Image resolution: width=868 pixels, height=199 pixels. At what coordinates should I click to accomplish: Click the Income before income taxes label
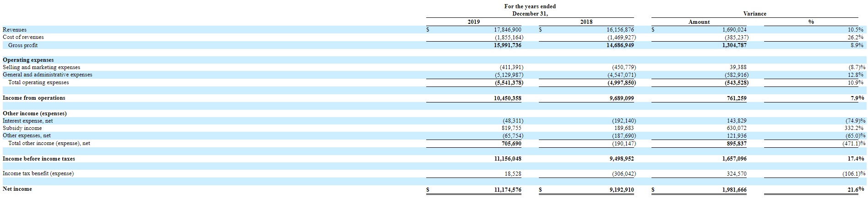pyautogui.click(x=39, y=159)
